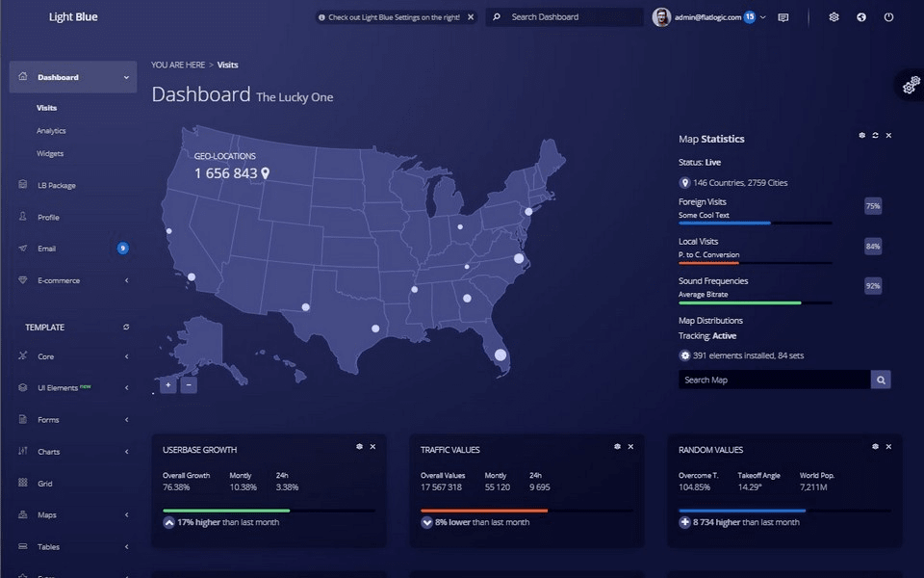
Task: Select Analytics in the sidebar
Action: point(51,131)
